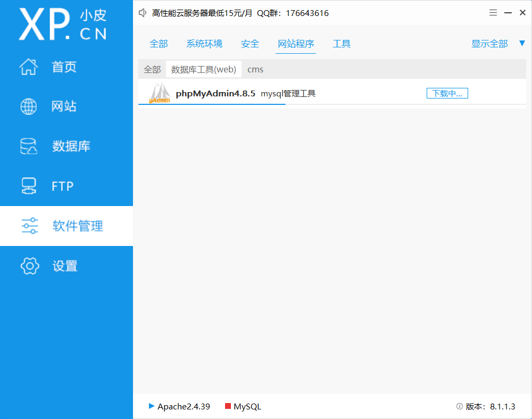The height and width of the screenshot is (419, 532).
Task: Open the 首页 home icon in the sidebar
Action: click(x=29, y=67)
